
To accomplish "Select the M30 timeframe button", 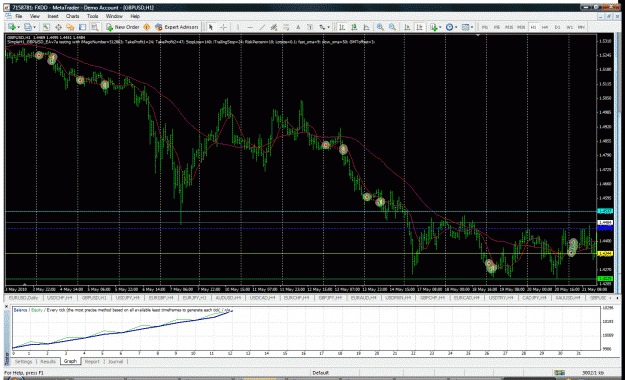I will 521,27.
